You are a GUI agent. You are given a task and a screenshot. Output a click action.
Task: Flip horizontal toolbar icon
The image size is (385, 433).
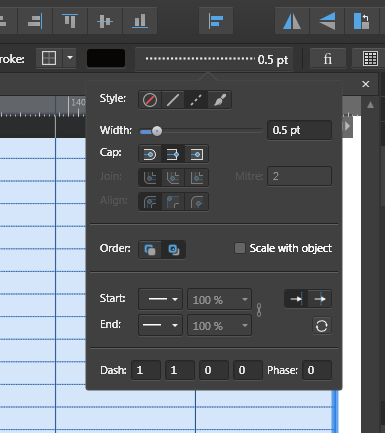click(292, 21)
